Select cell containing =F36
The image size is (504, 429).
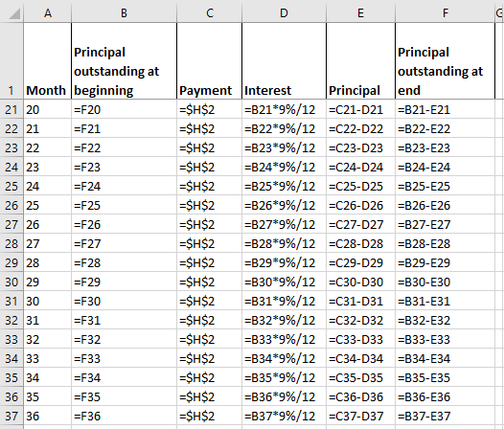tap(124, 416)
